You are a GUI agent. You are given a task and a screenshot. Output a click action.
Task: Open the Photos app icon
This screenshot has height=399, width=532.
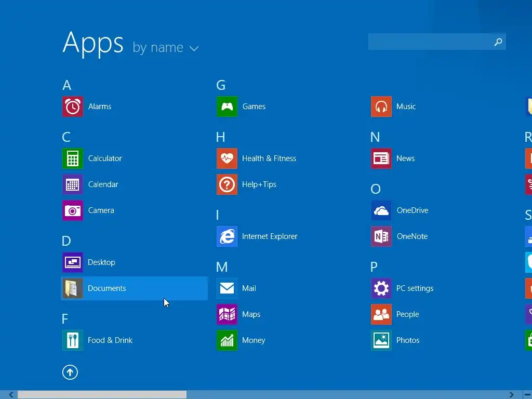tap(381, 340)
